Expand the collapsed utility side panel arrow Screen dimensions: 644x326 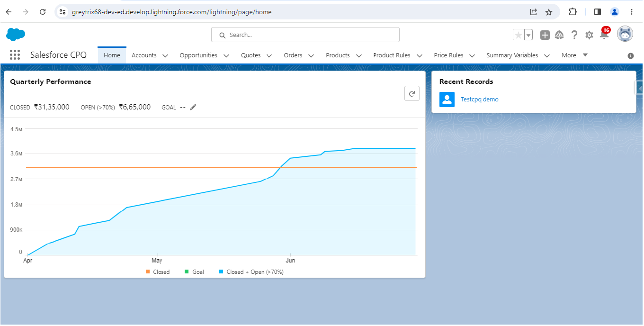click(639, 88)
